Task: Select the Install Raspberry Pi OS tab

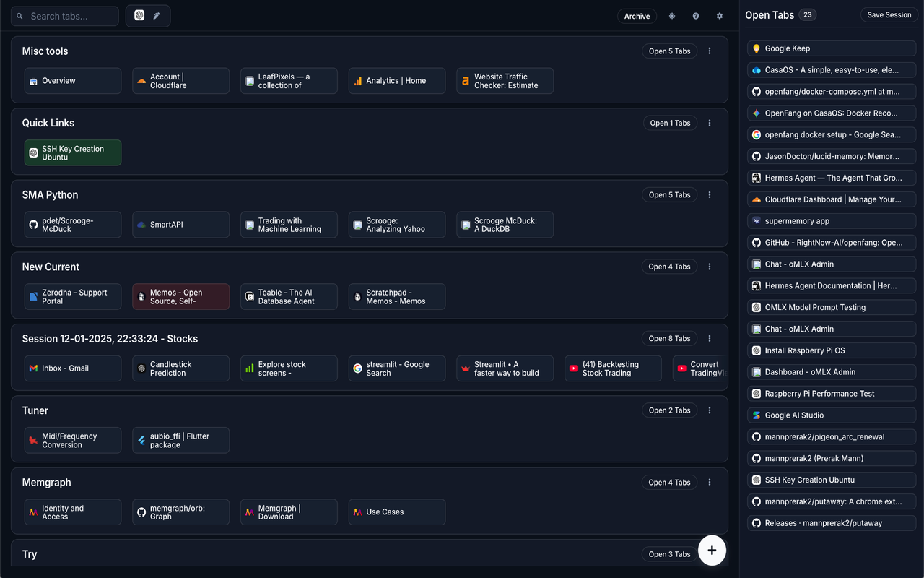Action: (x=832, y=350)
